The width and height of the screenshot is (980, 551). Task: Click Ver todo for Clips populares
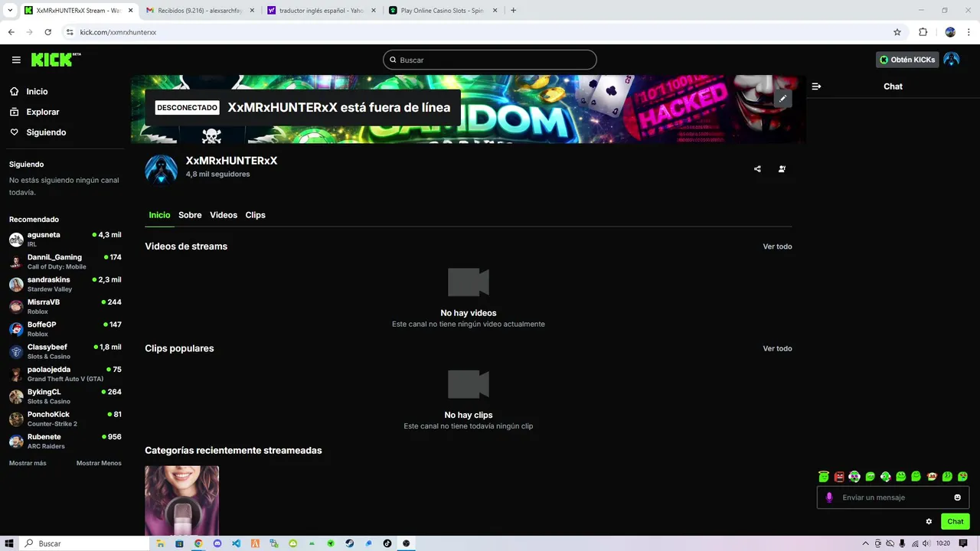pos(777,348)
